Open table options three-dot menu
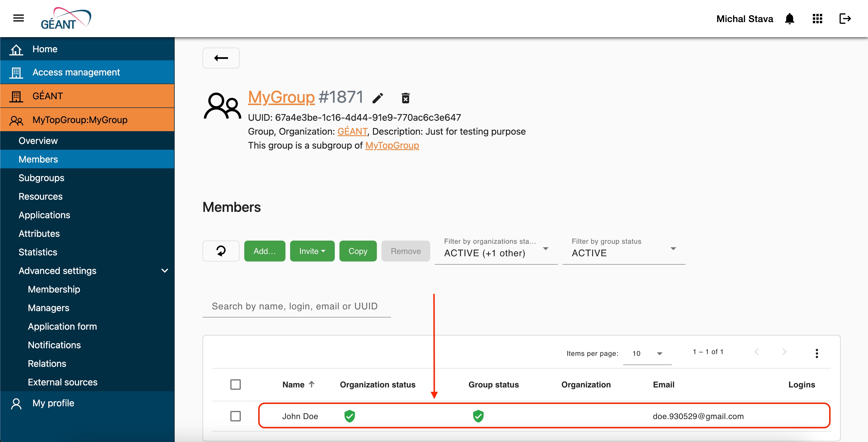868x442 pixels. tap(817, 353)
